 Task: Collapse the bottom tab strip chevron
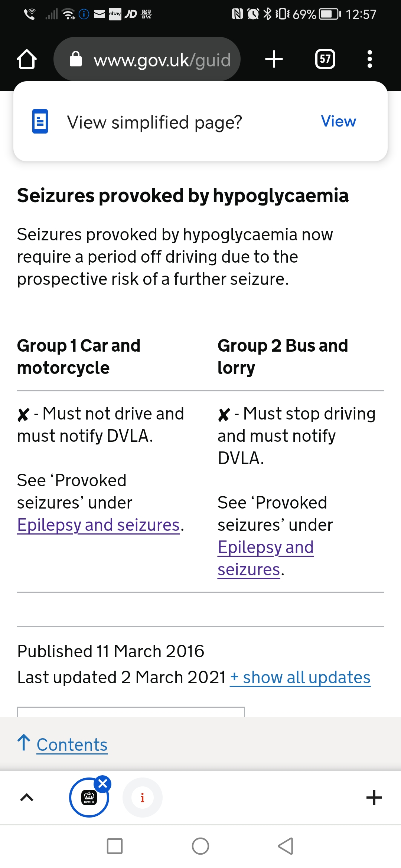(27, 798)
